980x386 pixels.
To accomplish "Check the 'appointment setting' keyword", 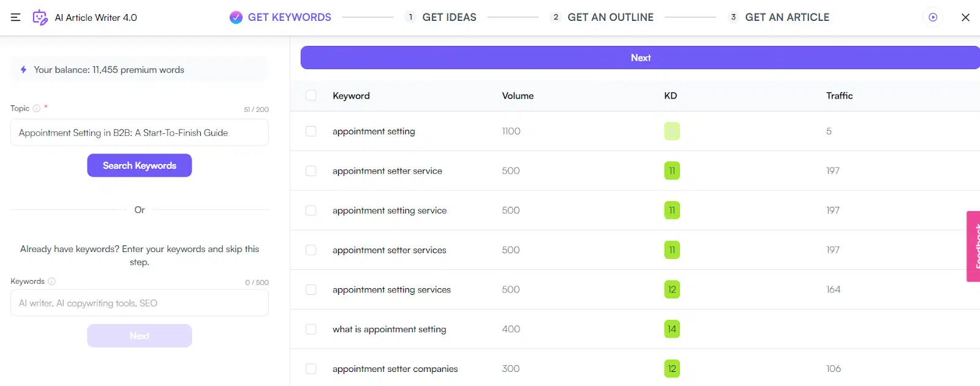I will [311, 131].
